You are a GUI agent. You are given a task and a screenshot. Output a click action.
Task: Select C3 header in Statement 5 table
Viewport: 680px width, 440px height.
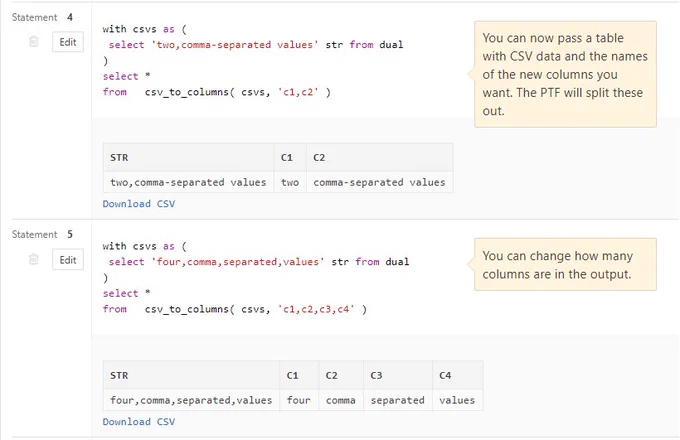click(398, 375)
